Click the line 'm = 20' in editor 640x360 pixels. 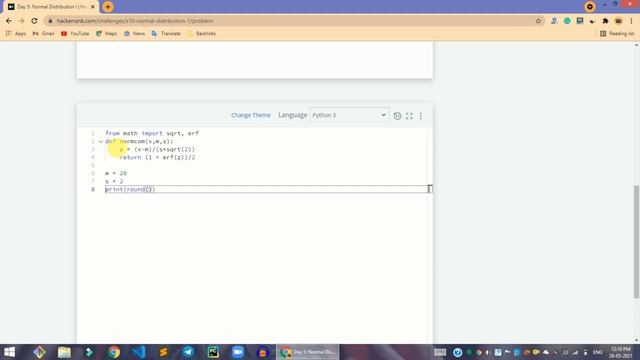[x=116, y=173]
